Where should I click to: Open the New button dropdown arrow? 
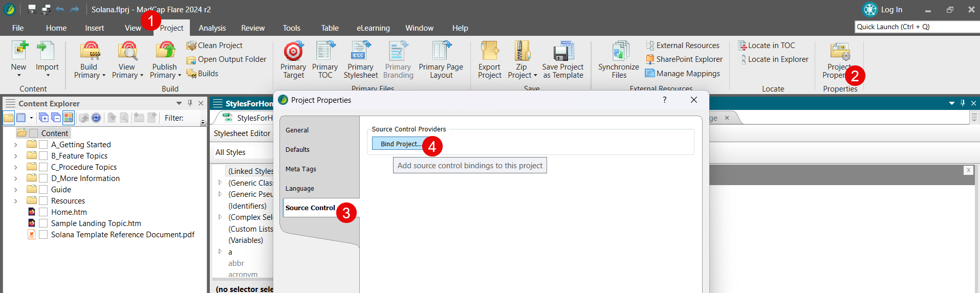pos(19,76)
